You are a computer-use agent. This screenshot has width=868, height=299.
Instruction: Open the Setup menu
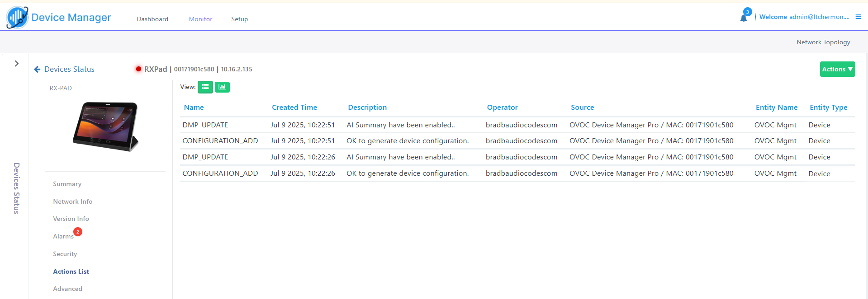click(239, 19)
